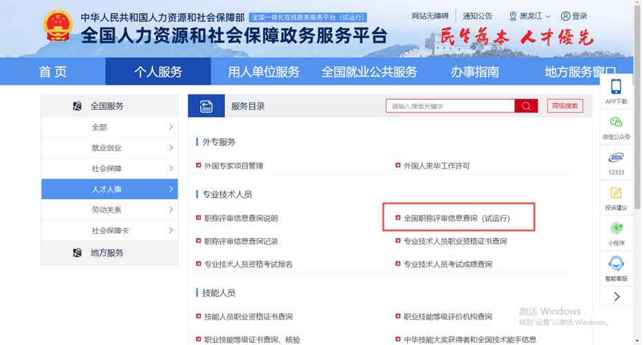This screenshot has width=644, height=345.
Task: Open the 全国就业公共服务 tab
Action: (371, 72)
